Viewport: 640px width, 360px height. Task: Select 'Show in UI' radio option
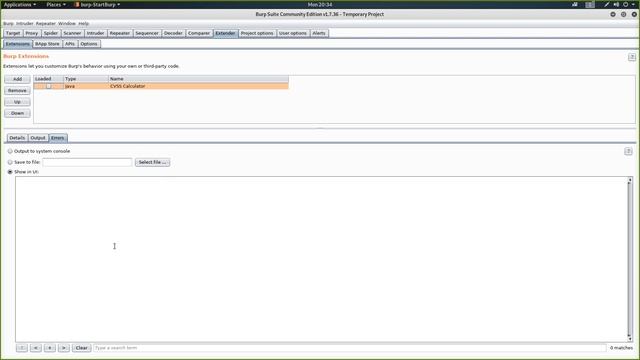10,172
